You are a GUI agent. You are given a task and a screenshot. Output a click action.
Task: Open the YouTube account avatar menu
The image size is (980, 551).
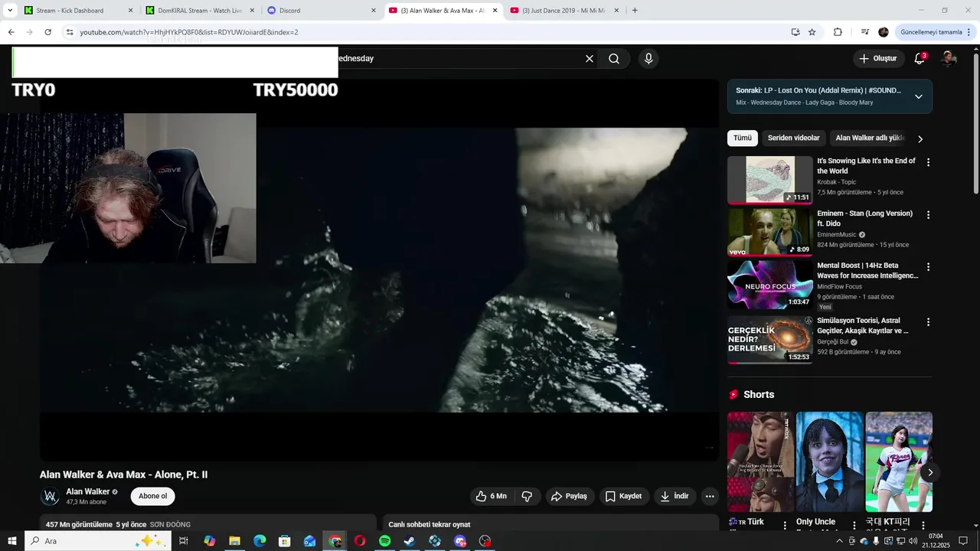pyautogui.click(x=949, y=59)
